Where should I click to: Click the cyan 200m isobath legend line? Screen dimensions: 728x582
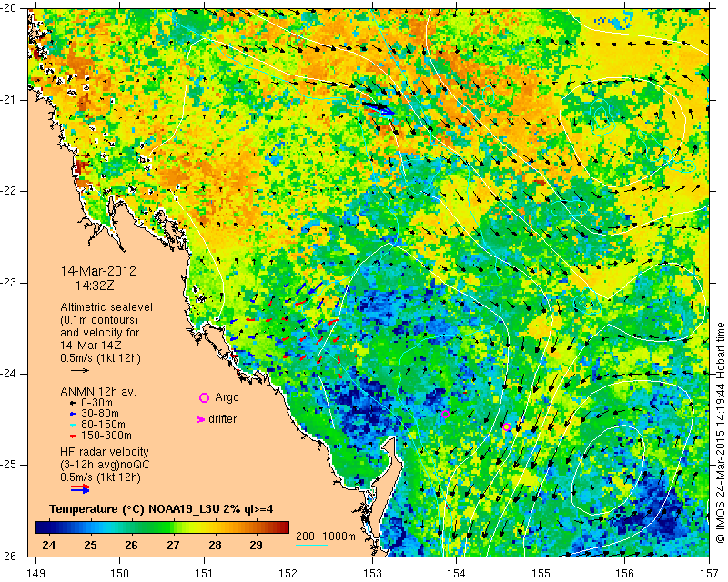[311, 546]
